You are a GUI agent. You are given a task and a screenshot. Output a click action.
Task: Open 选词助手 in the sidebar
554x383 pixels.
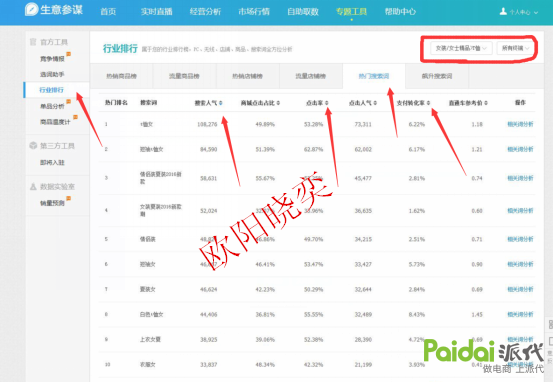click(x=52, y=74)
